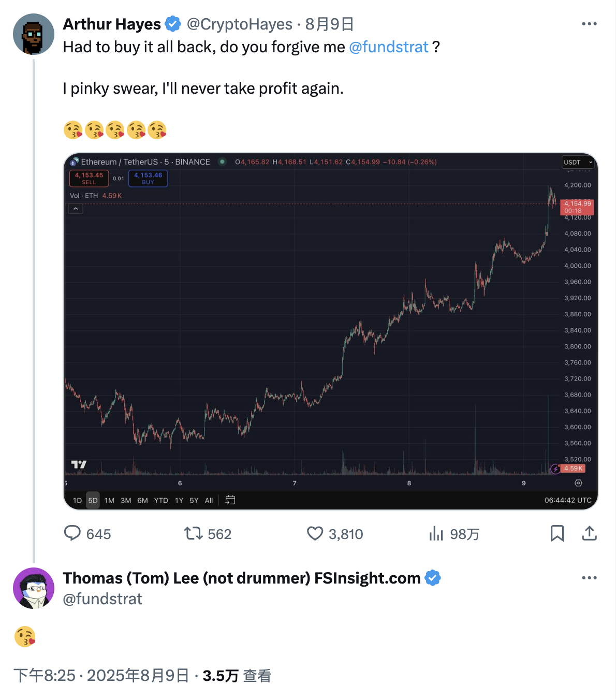Open more options for Tom Lee's reply
This screenshot has width=616, height=699.
[x=589, y=578]
